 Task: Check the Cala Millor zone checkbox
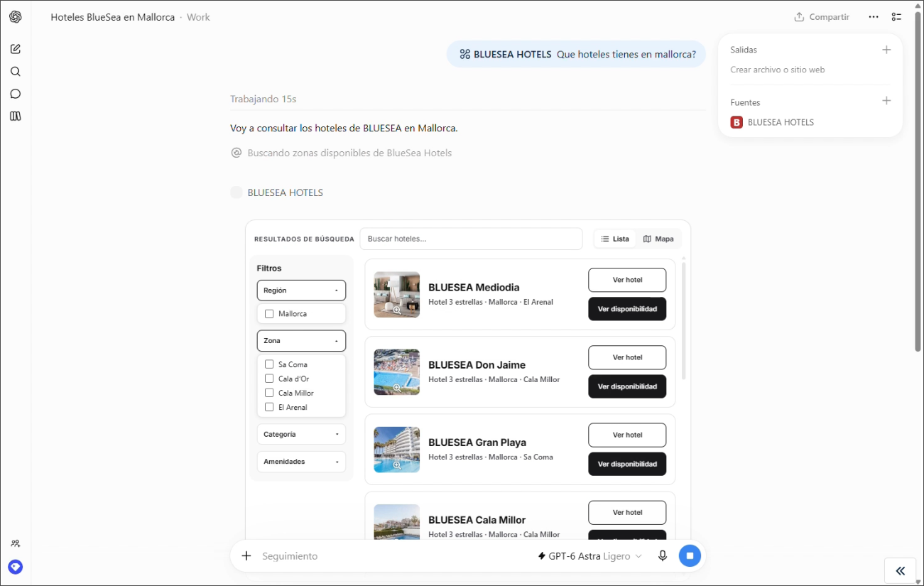click(x=269, y=393)
